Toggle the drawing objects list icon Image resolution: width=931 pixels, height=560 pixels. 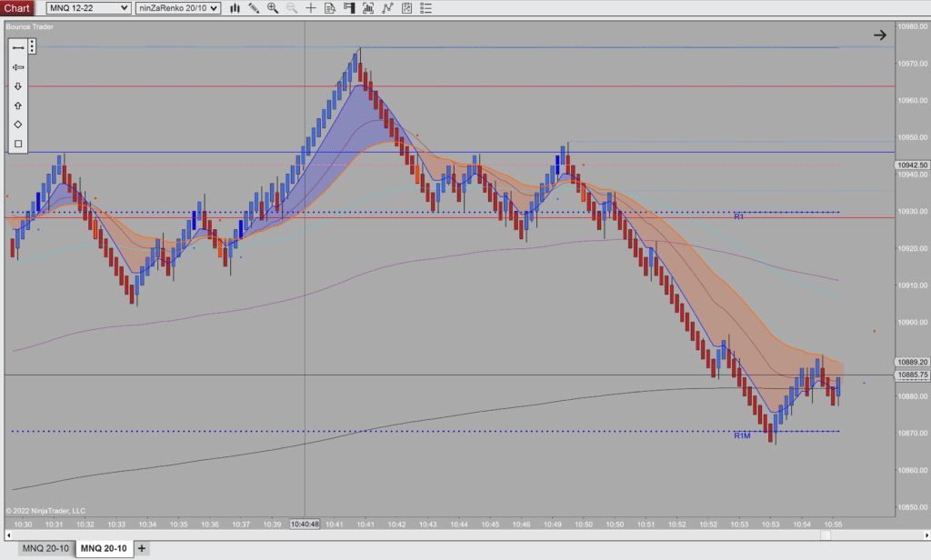425,8
